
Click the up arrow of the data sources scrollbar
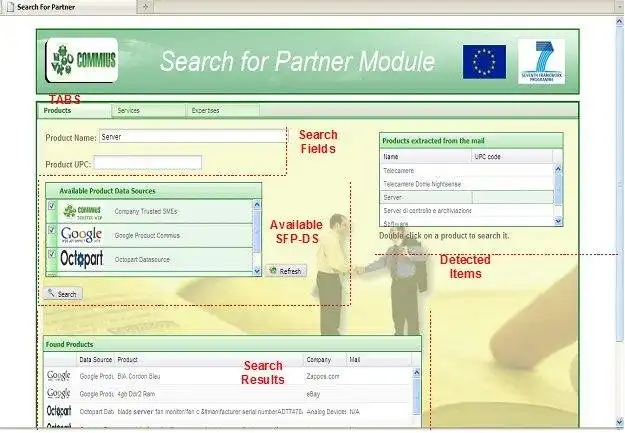click(257, 205)
